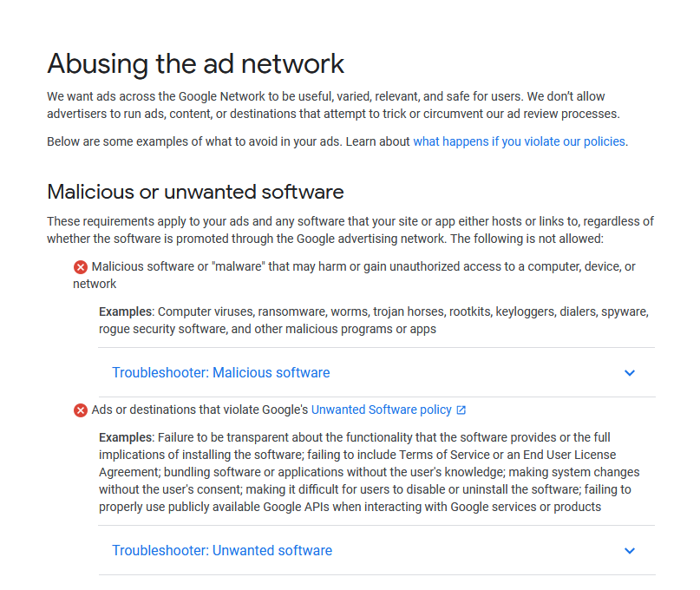Click the 'Abusing the ad network' page heading
This screenshot has width=700, height=590.
(x=195, y=63)
